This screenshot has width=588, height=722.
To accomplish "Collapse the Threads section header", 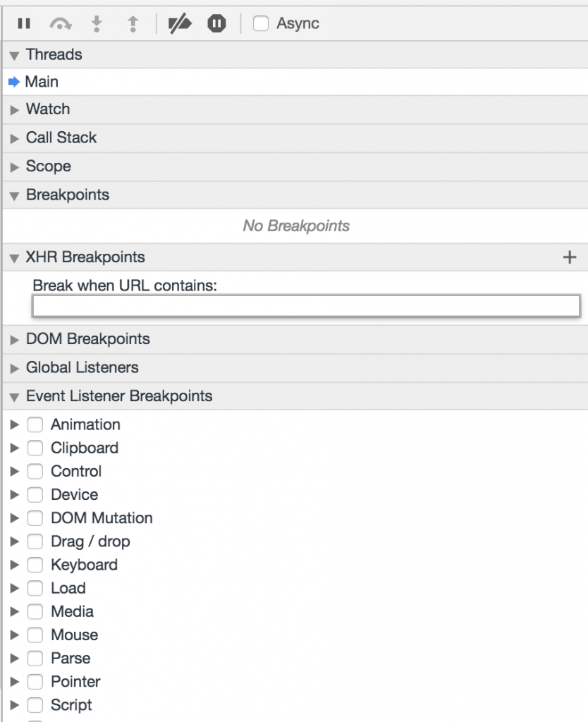I will point(14,54).
